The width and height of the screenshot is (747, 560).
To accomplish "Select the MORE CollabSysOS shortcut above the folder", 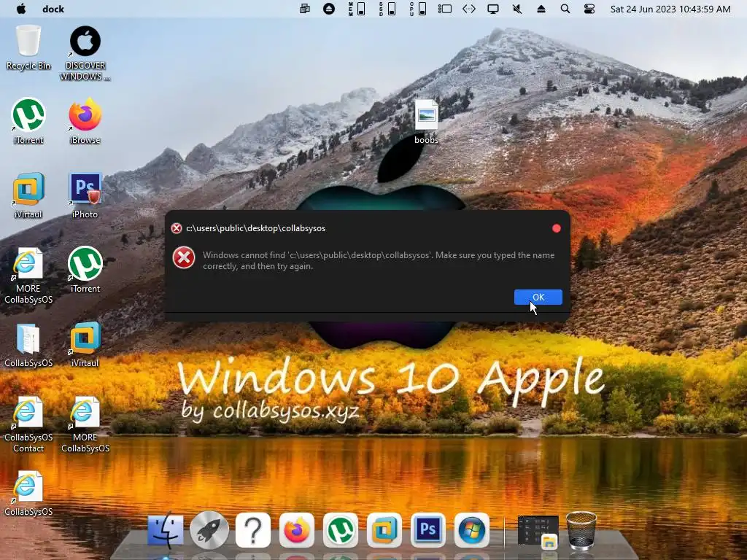I will [28, 276].
